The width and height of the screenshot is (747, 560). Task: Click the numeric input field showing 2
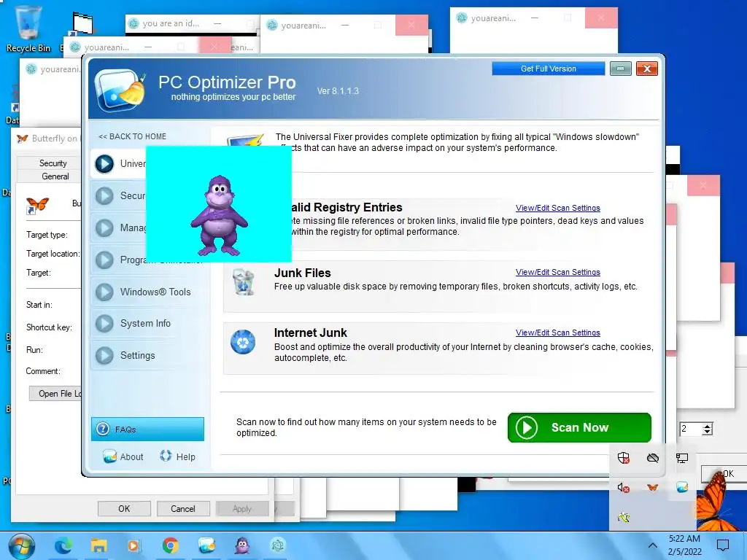coord(691,429)
